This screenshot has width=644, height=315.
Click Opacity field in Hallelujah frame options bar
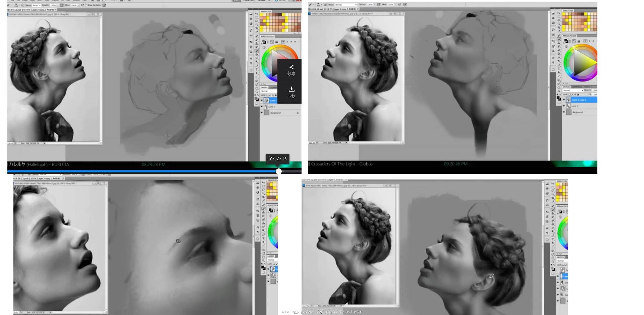[x=53, y=5]
